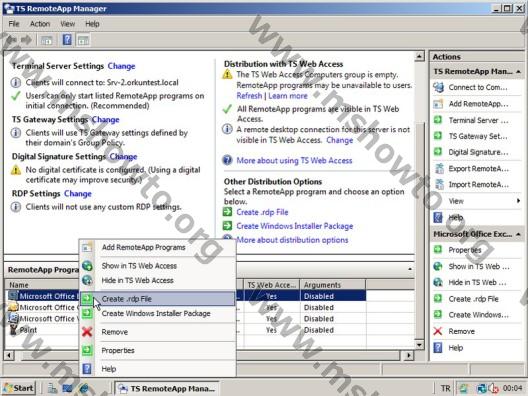Click Connect to Computer icon in Actions
The height and width of the screenshot is (396, 528).
(438, 87)
